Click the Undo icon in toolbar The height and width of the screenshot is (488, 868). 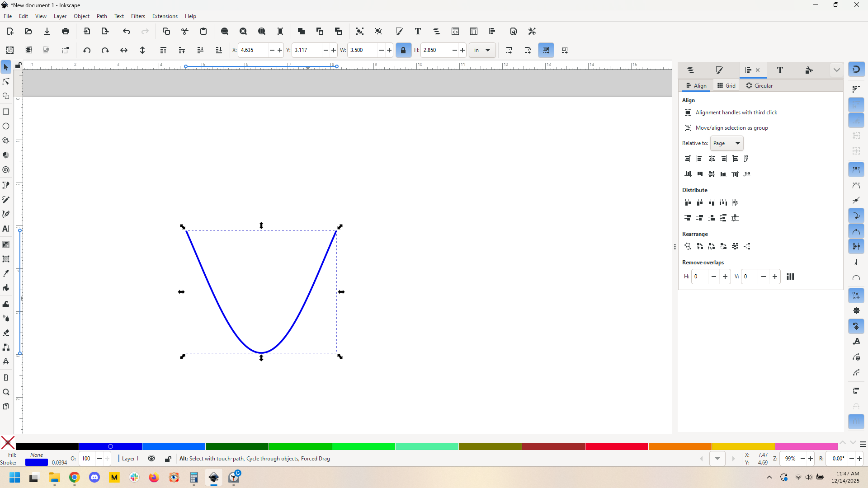click(127, 31)
